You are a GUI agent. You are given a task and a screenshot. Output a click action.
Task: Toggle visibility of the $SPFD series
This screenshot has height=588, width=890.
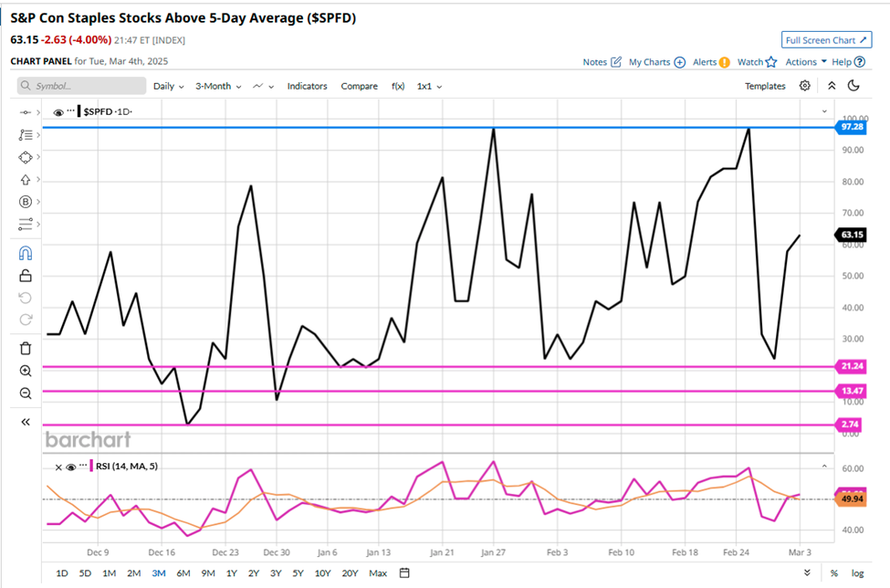coord(58,111)
